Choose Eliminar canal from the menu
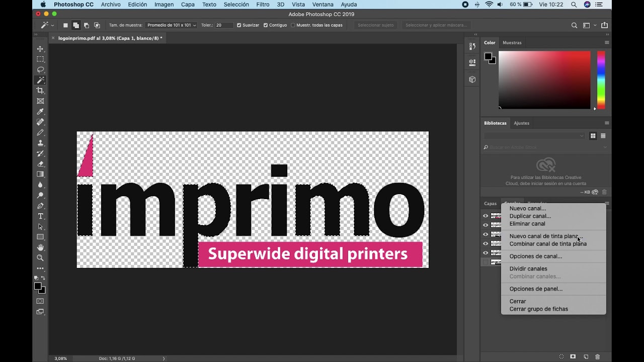Screen dimensions: 644x362 coord(527,224)
